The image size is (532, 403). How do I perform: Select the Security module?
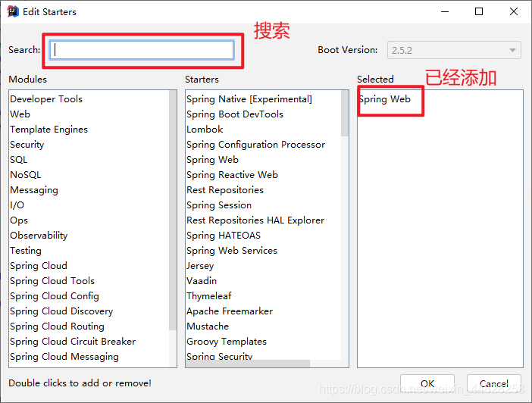(x=27, y=145)
